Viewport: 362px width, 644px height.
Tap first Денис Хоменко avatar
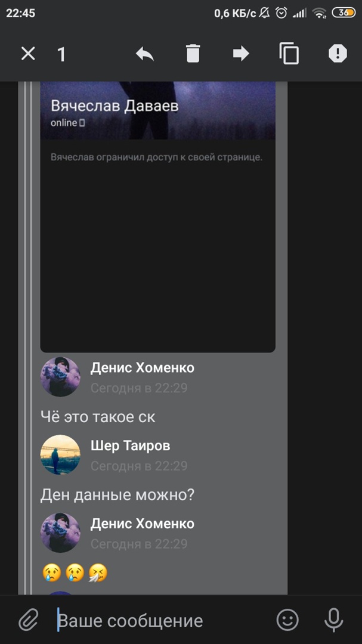60,377
